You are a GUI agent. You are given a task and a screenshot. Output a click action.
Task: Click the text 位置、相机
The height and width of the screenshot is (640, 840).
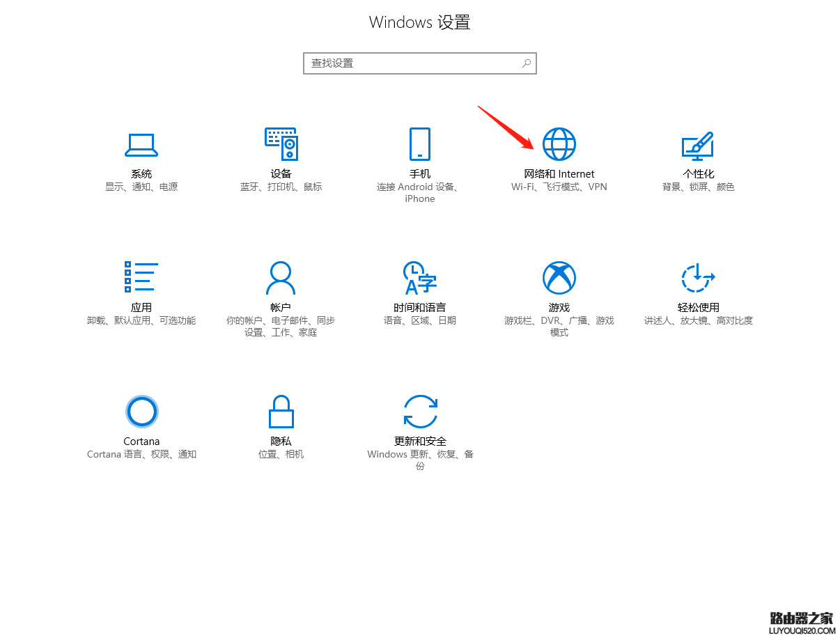(281, 455)
